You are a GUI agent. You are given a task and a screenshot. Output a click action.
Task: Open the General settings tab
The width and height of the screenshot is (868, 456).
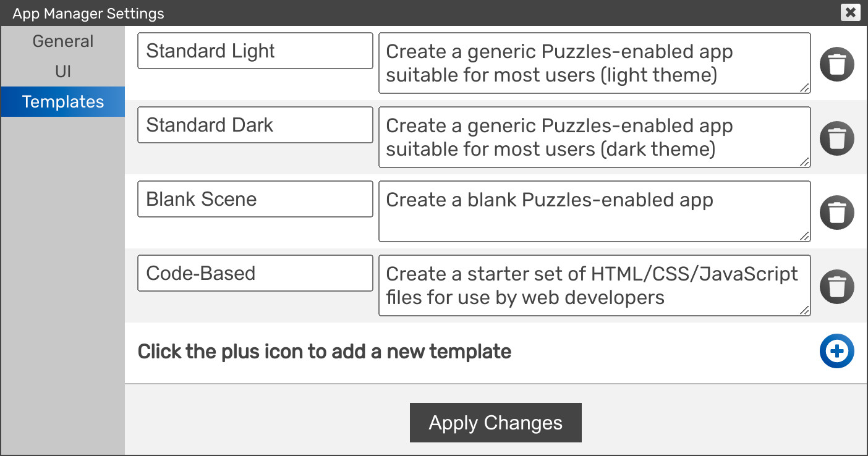pos(63,41)
